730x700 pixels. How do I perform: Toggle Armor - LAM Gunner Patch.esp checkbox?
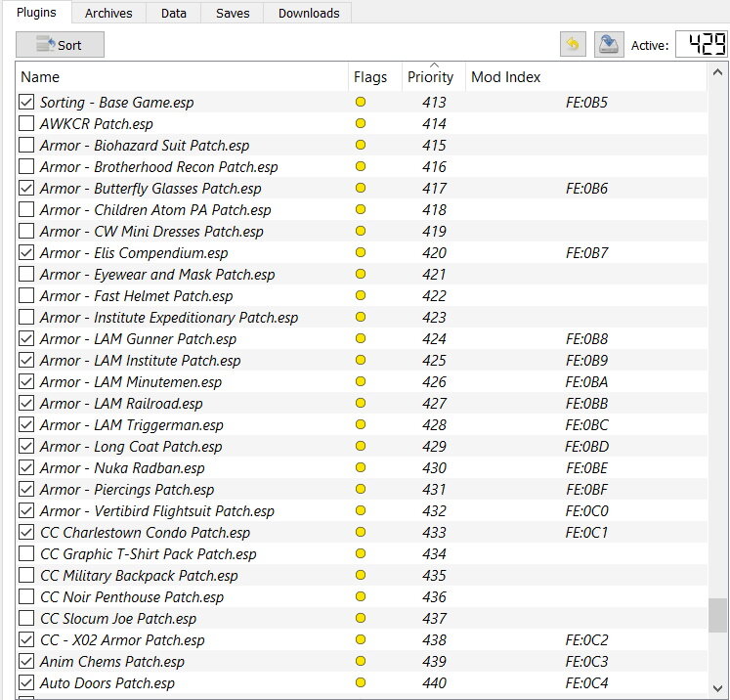[26, 338]
